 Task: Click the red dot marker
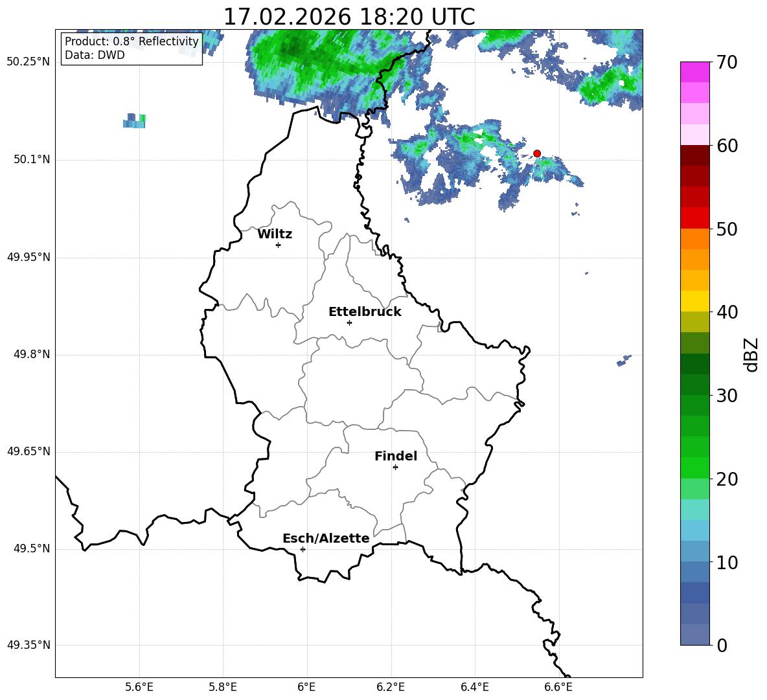click(x=536, y=153)
